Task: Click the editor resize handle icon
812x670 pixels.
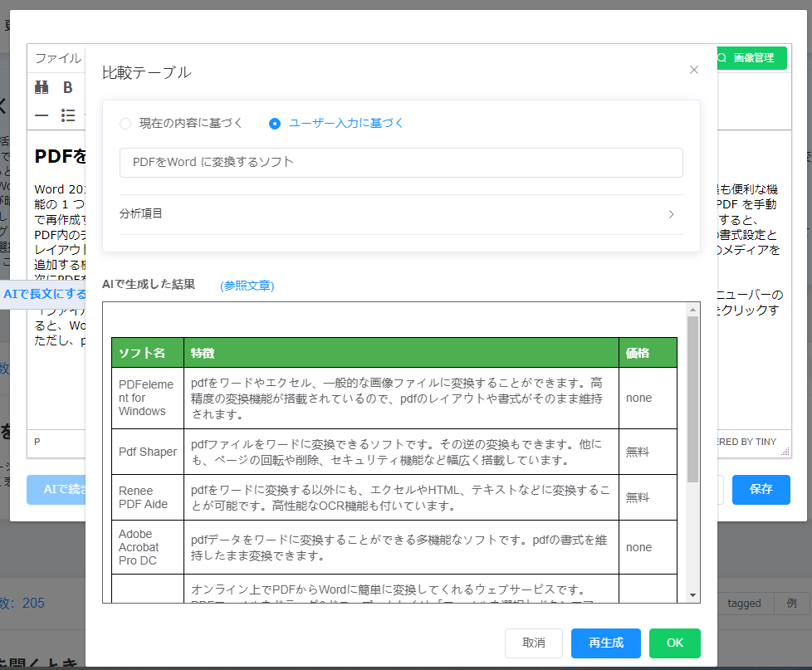Action: tap(785, 451)
